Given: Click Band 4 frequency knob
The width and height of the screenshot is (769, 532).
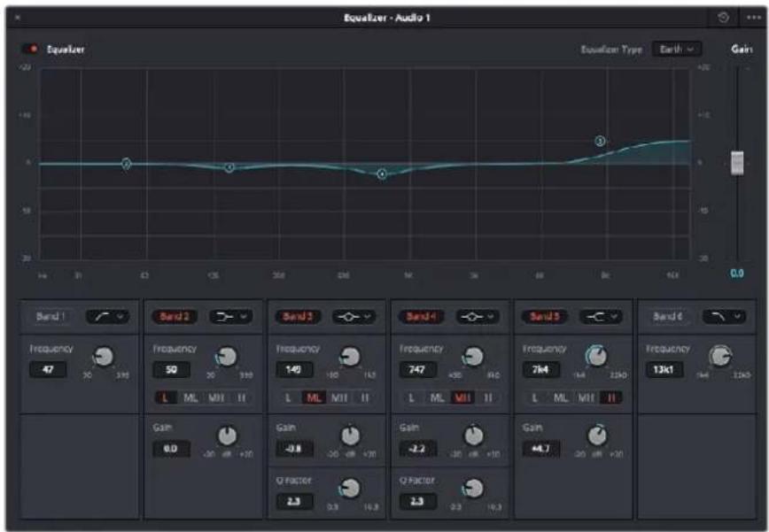Looking at the screenshot, I should 473,357.
